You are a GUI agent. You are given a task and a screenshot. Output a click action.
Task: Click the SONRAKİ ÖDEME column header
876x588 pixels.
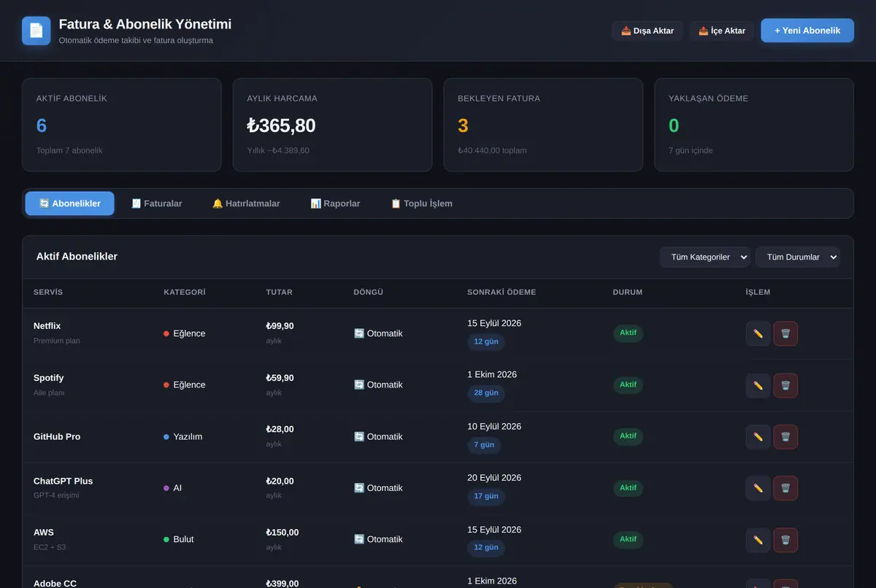coord(502,293)
